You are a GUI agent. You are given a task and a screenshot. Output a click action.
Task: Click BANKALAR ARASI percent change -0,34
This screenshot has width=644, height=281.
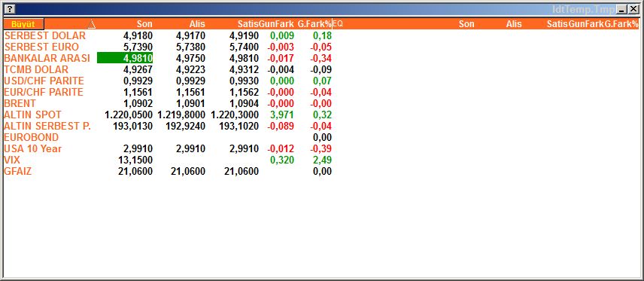click(x=320, y=59)
